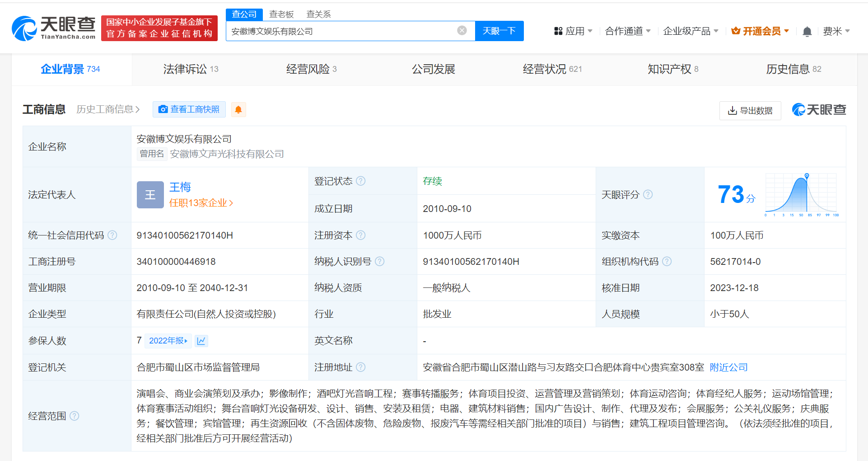Select the 公司发展 tab
This screenshot has width=868, height=461.
(433, 69)
